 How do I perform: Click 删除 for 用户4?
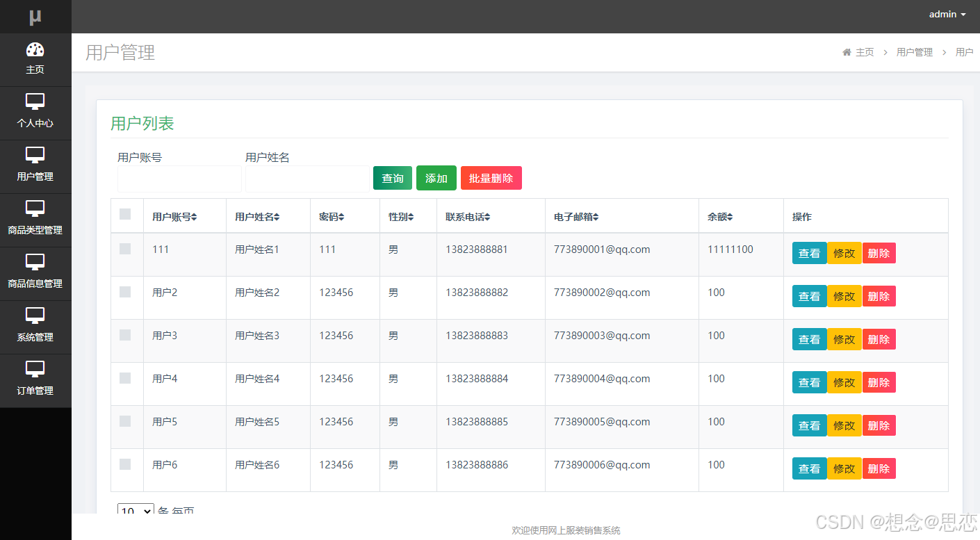click(x=879, y=382)
